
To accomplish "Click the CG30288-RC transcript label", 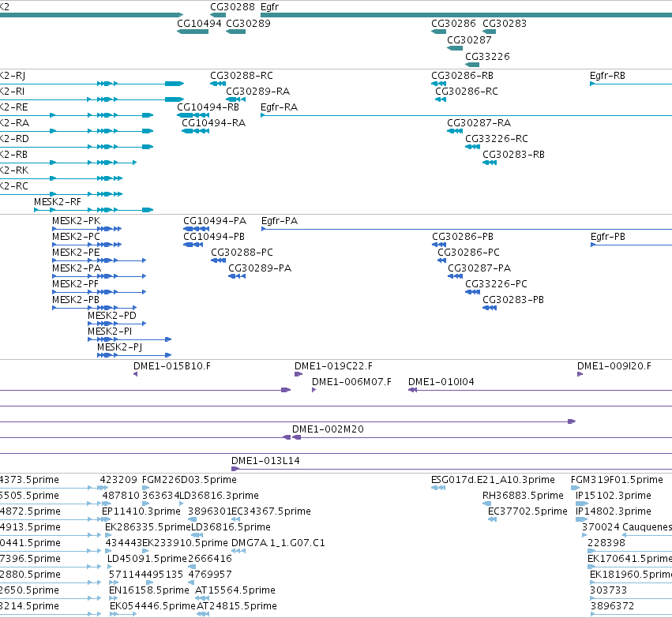I will click(x=242, y=76).
